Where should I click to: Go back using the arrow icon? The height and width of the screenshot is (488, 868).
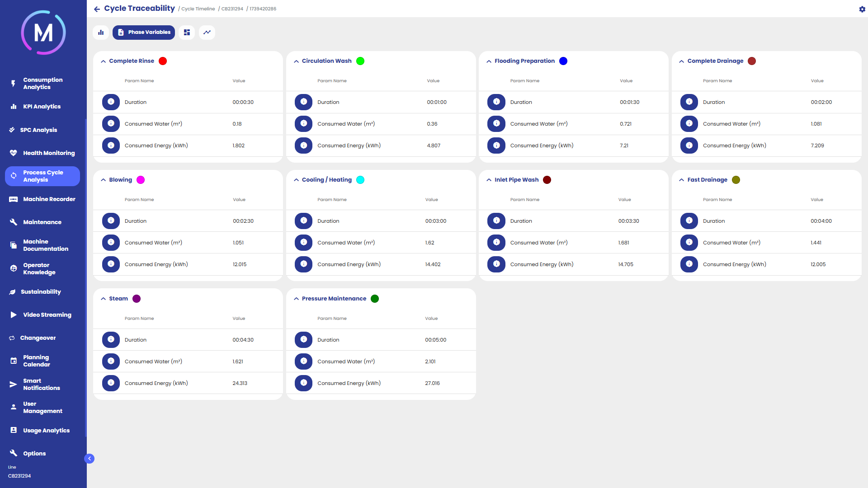point(97,9)
